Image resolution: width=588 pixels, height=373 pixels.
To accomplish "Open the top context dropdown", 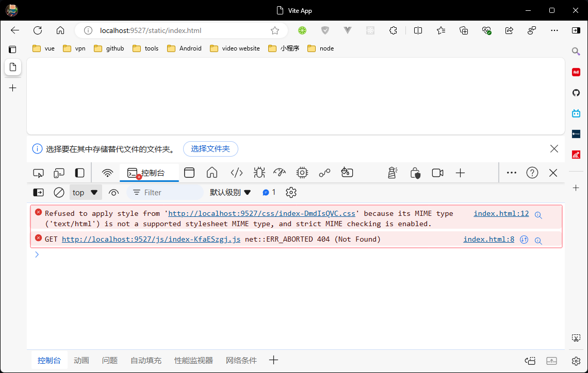I will tap(85, 193).
